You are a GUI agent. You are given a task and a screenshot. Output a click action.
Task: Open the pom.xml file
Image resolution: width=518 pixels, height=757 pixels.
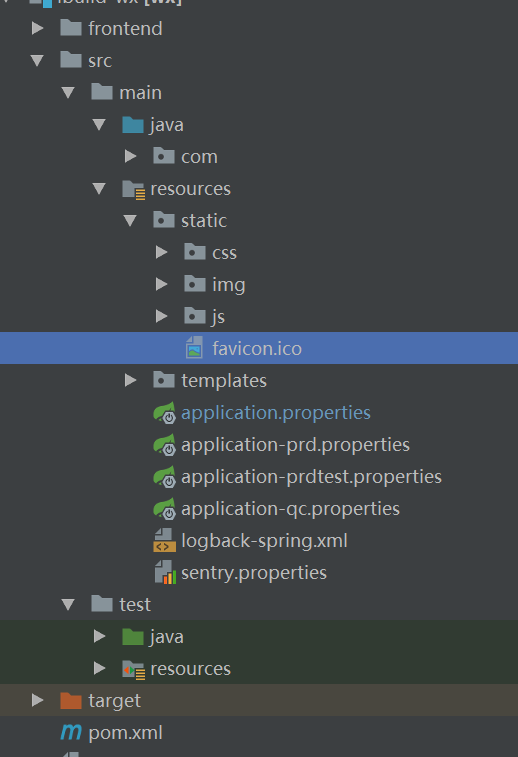pyautogui.click(x=126, y=733)
